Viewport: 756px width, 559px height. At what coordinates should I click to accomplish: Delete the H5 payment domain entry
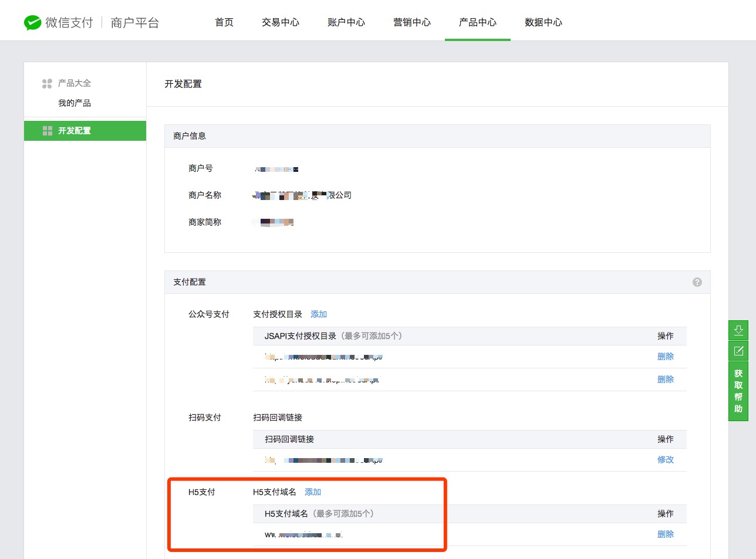coord(666,534)
